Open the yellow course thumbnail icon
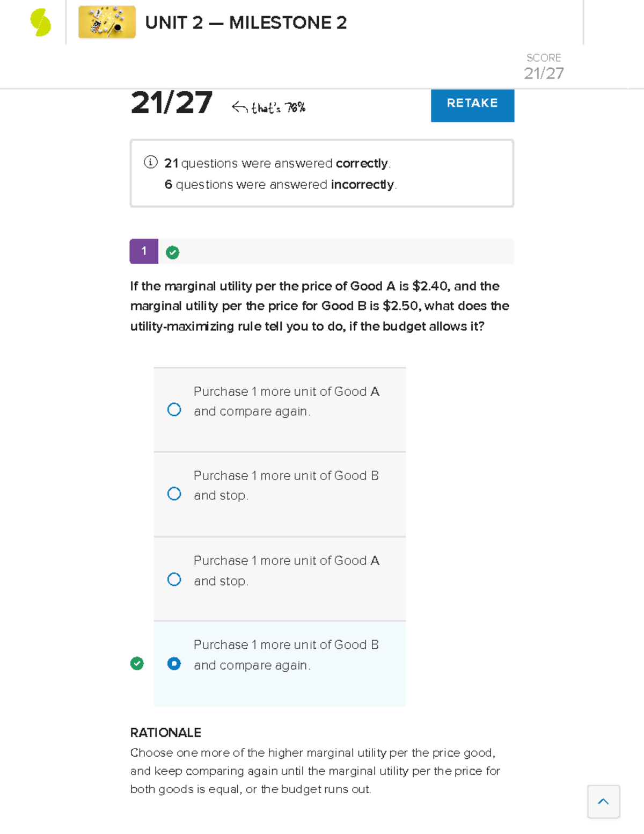Viewport: 644px width, 834px height. [x=107, y=23]
